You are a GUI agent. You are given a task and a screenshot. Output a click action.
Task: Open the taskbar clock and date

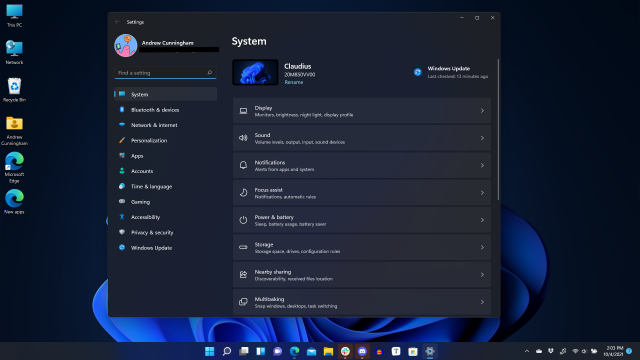click(x=613, y=351)
